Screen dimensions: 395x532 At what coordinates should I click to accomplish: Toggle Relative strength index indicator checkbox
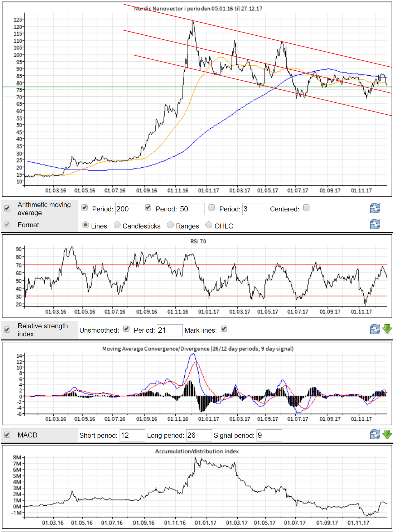click(x=7, y=330)
